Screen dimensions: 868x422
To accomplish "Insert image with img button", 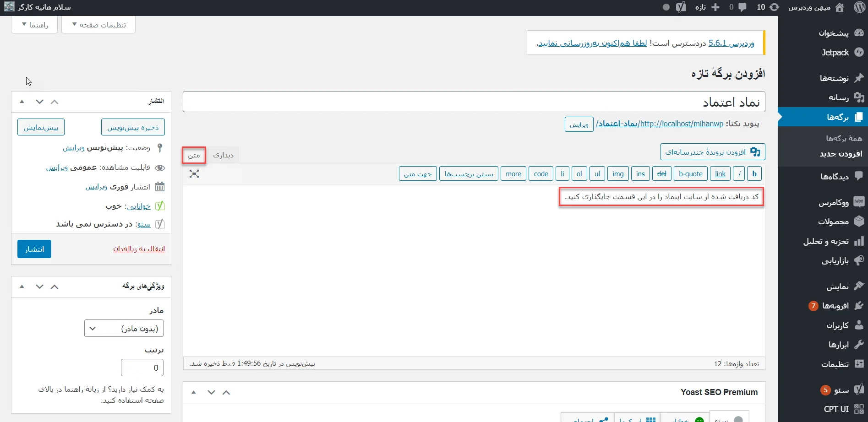I will tap(618, 174).
